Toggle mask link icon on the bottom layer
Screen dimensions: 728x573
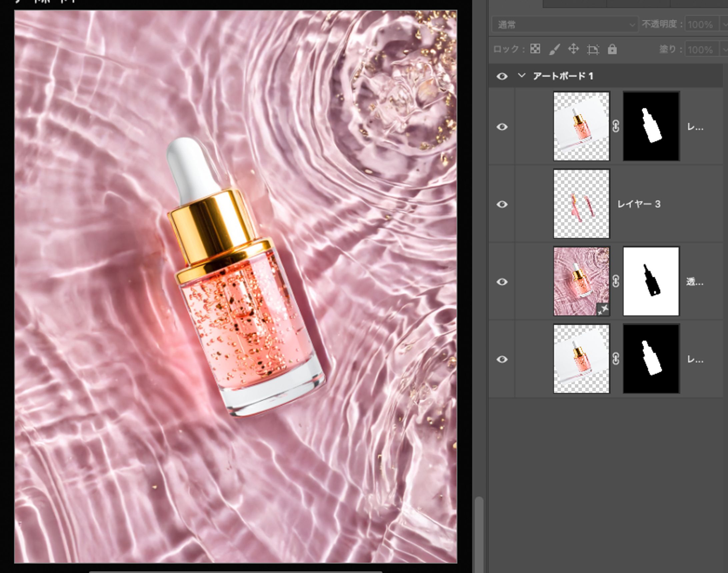tap(616, 359)
